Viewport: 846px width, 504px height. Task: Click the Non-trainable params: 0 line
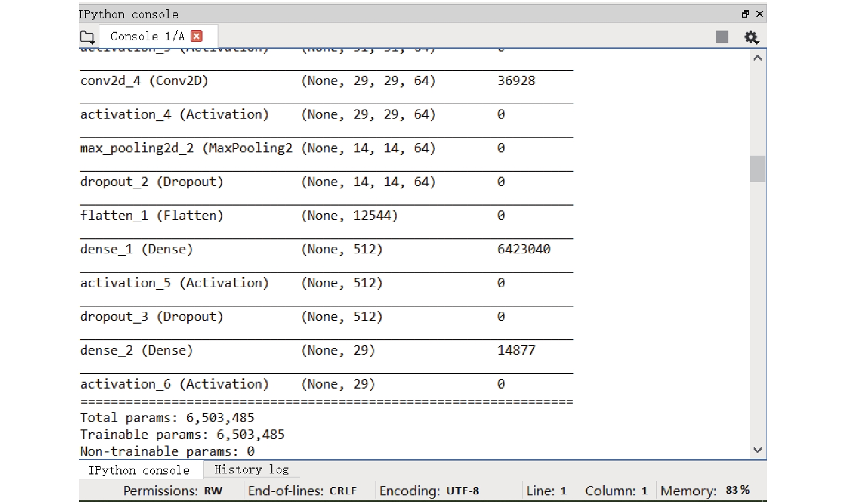point(167,451)
